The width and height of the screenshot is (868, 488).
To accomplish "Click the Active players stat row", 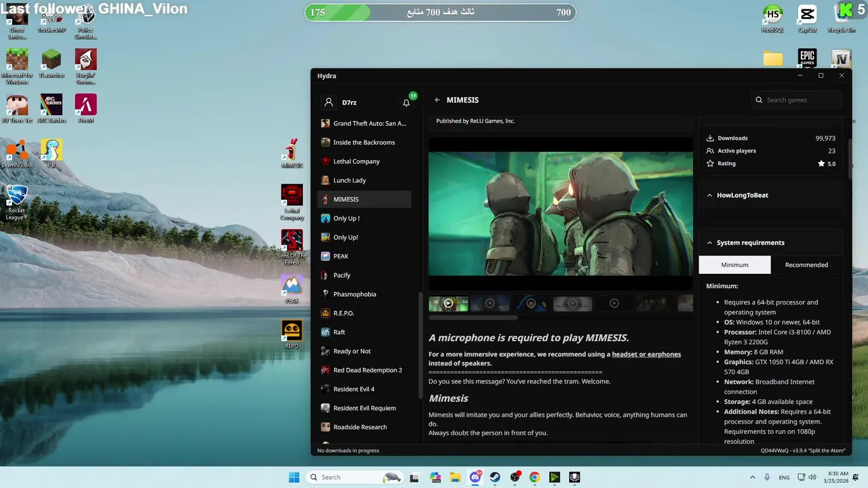I will click(x=771, y=150).
